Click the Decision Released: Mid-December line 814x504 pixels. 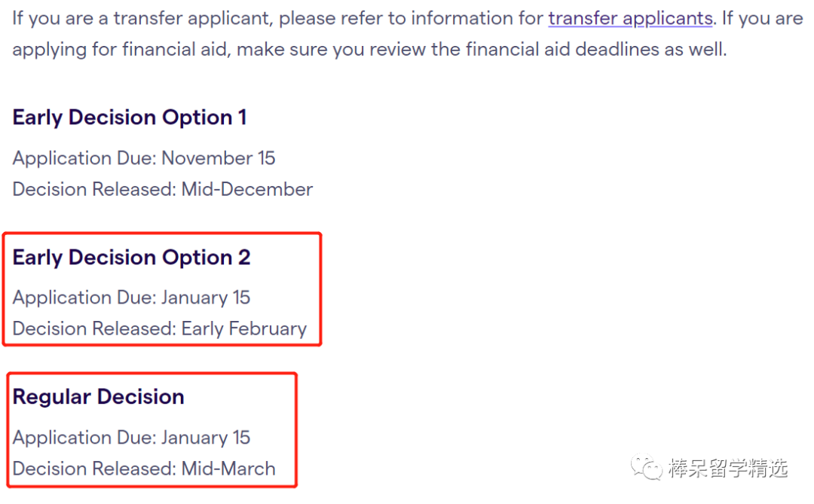pos(163,189)
